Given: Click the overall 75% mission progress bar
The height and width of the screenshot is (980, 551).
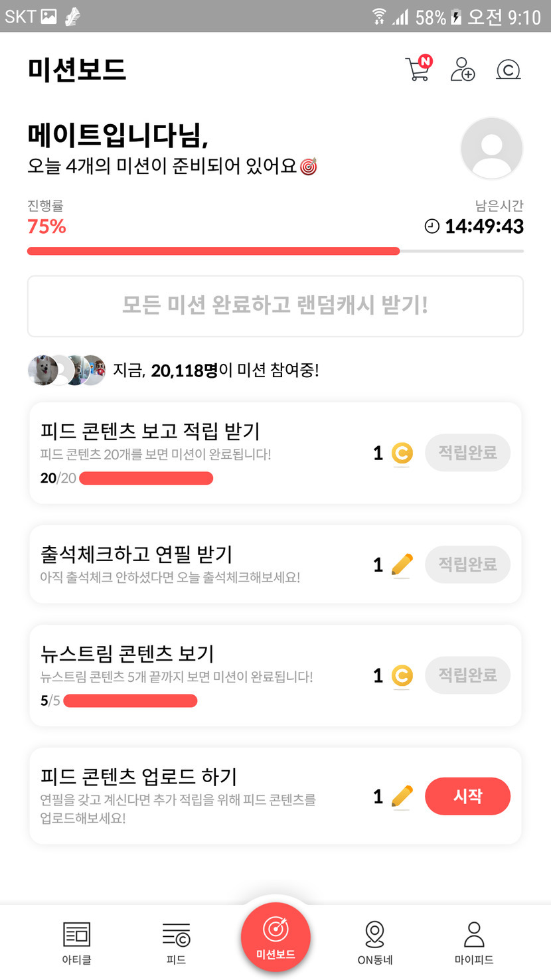Looking at the screenshot, I should pyautogui.click(x=275, y=251).
